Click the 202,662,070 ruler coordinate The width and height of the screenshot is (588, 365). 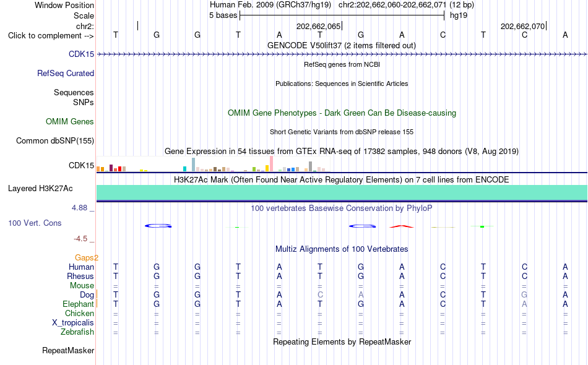pyautogui.click(x=523, y=26)
